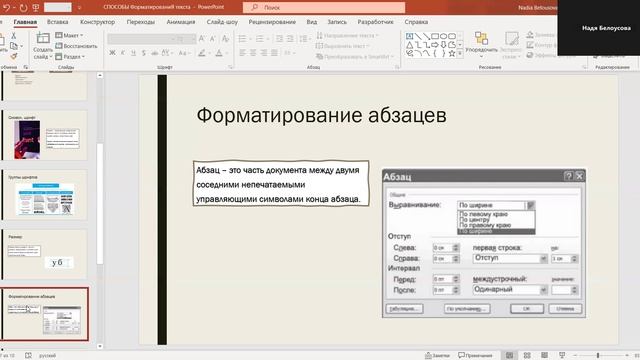Image resolution: width=640 pixels, height=360 pixels.
Task: Click the zoom slider handle in status bar
Action: point(598,356)
